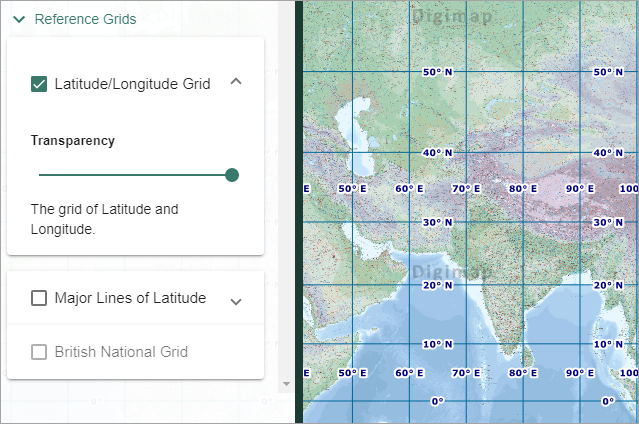The image size is (639, 424).
Task: Collapse the Reference Grids section chevron
Action: click(x=19, y=18)
